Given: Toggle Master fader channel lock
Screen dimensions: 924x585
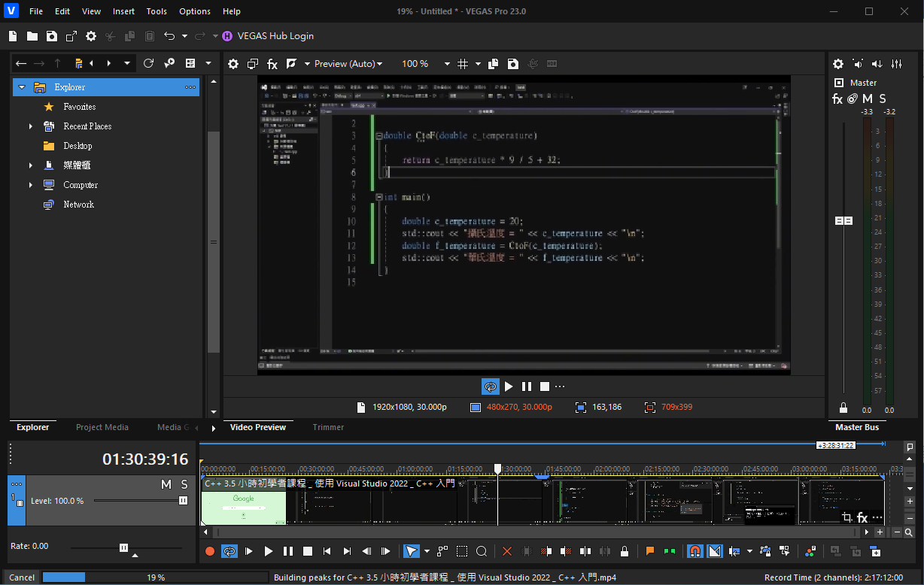Looking at the screenshot, I should pyautogui.click(x=843, y=408).
